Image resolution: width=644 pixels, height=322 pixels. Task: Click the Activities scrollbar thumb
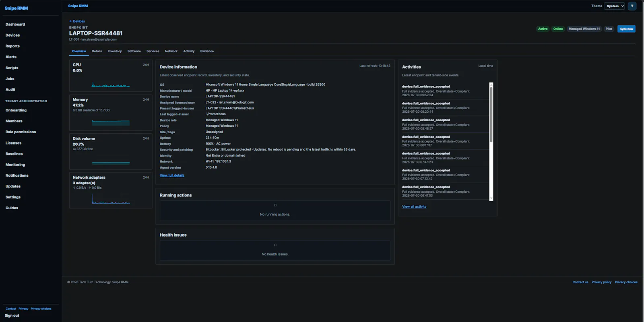[491, 114]
